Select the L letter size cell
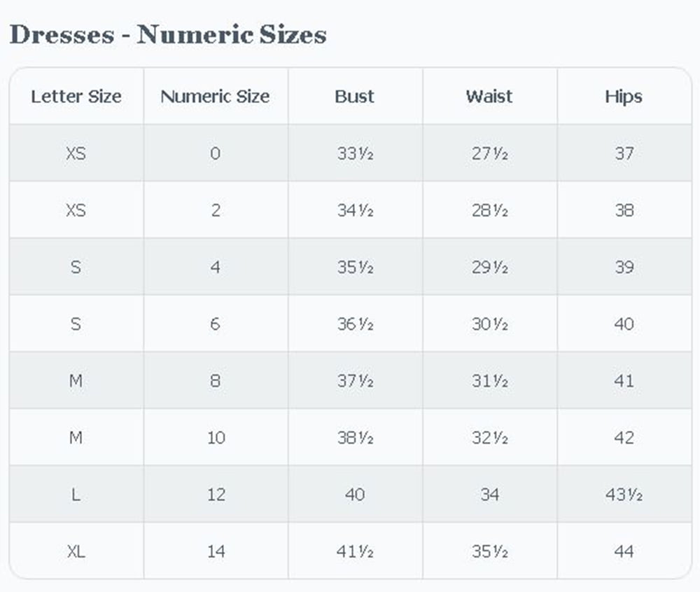The image size is (700, 592). click(76, 494)
